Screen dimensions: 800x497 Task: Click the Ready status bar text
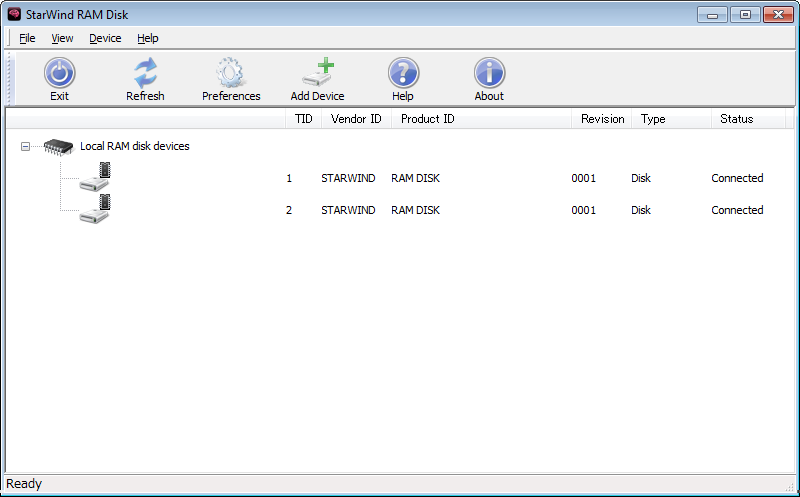pos(24,484)
